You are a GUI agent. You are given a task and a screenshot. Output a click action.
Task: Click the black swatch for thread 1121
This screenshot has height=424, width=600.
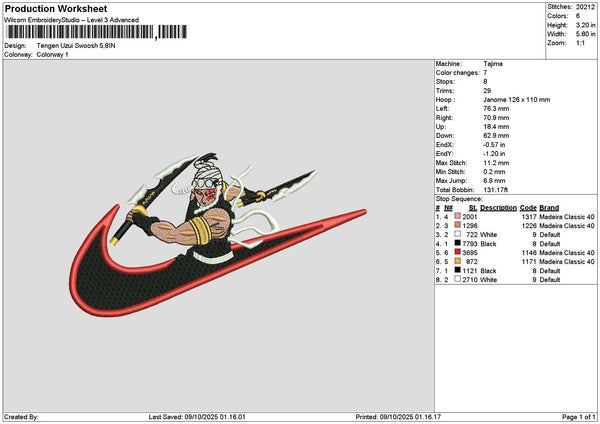coord(457,270)
